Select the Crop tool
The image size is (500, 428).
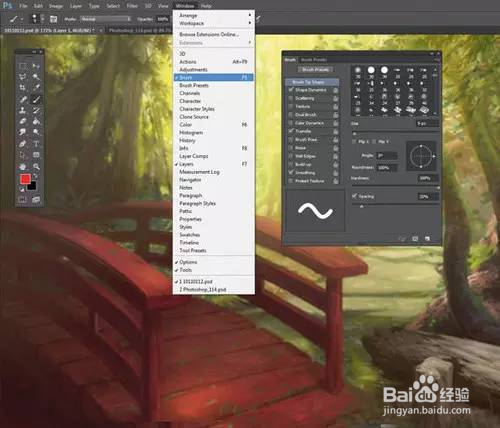23,88
